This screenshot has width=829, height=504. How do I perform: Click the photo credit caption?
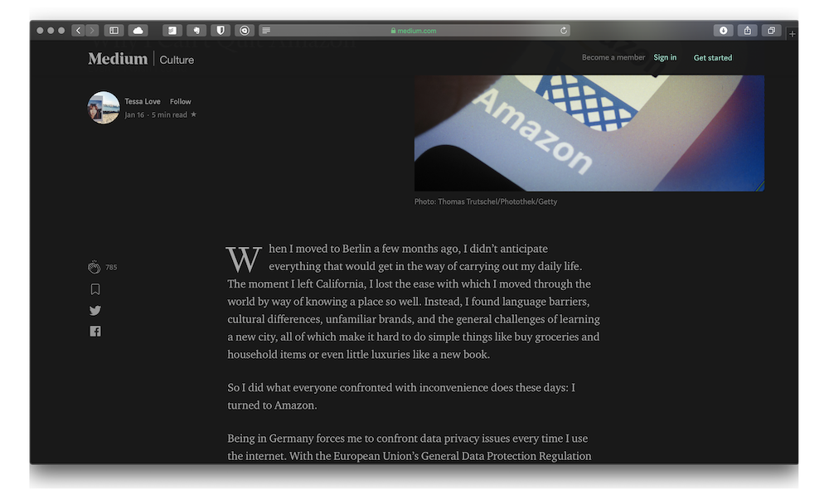click(x=485, y=201)
